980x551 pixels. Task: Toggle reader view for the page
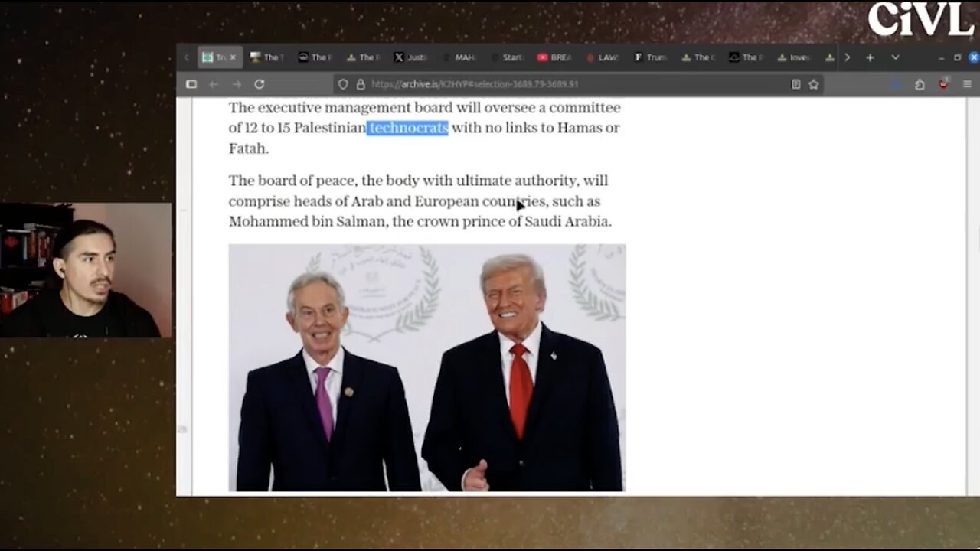(x=796, y=84)
